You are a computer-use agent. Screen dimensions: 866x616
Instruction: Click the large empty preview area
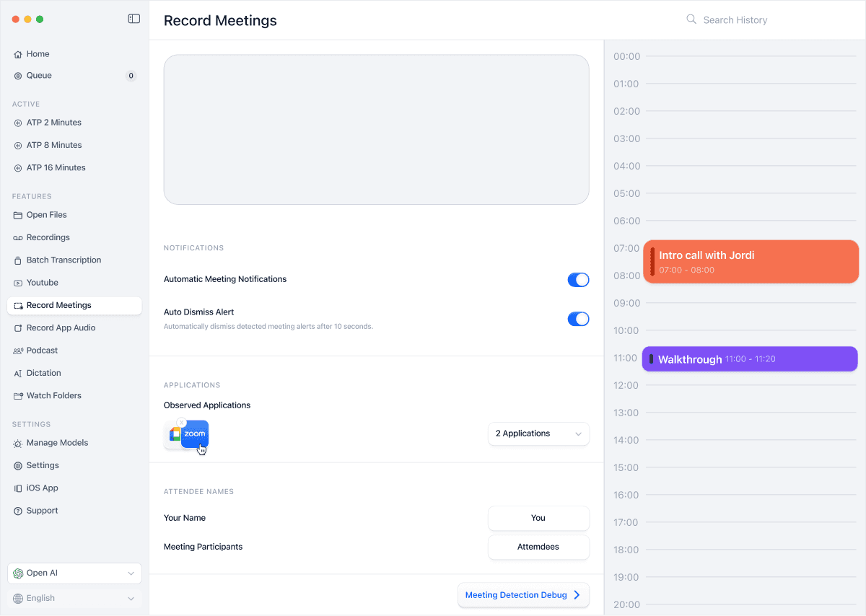pos(376,130)
